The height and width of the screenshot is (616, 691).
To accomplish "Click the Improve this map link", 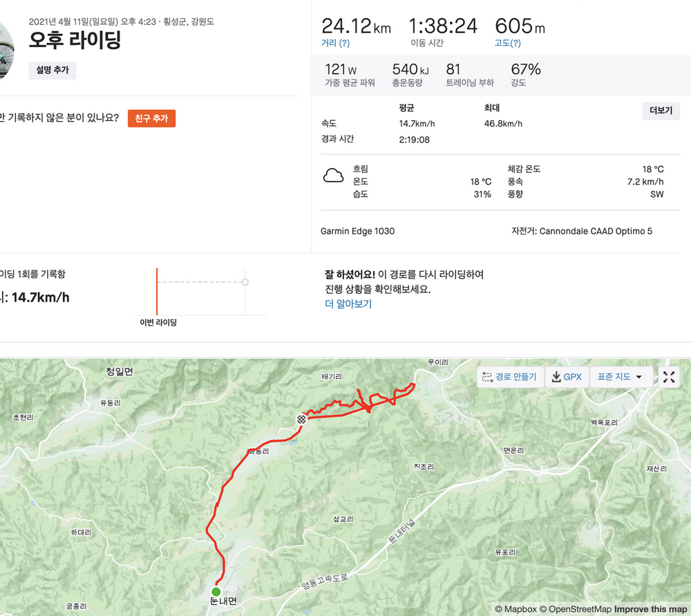I will pos(650,609).
